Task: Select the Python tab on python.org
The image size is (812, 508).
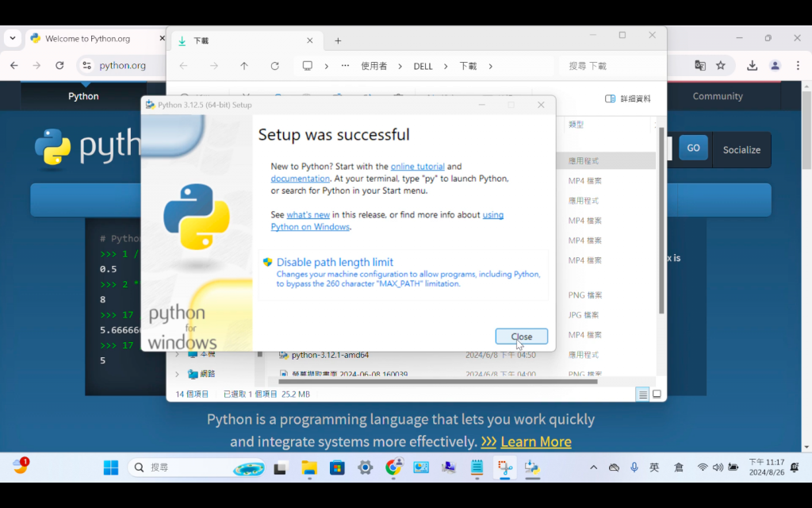Action: [83, 96]
